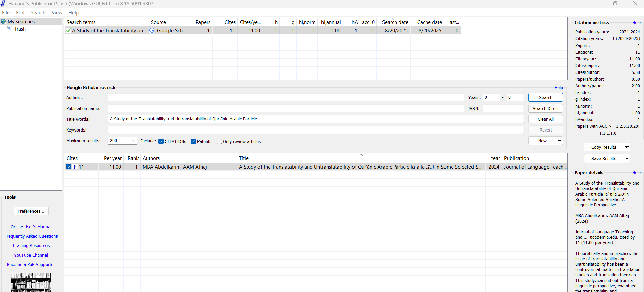Viewport: 644px width, 292px height.
Task: Open the Help menu
Action: (74, 12)
